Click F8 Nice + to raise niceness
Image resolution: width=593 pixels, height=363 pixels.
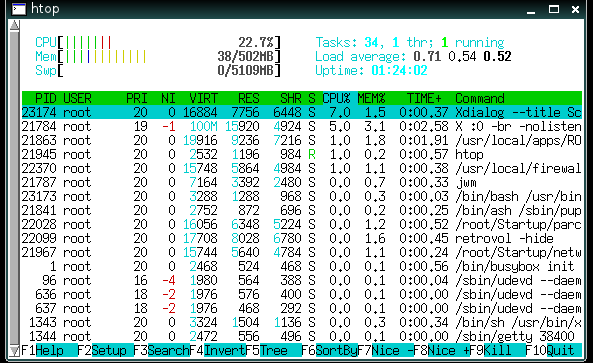coord(441,350)
